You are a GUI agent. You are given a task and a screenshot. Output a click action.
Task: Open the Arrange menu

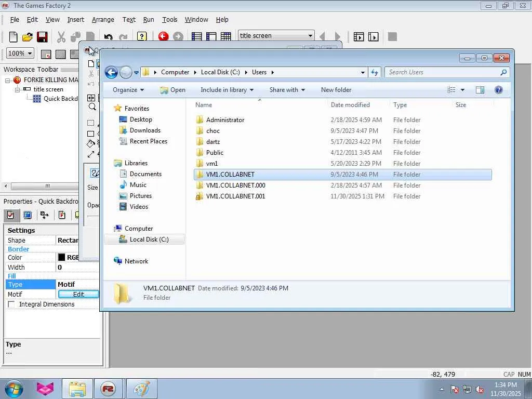[x=103, y=20]
